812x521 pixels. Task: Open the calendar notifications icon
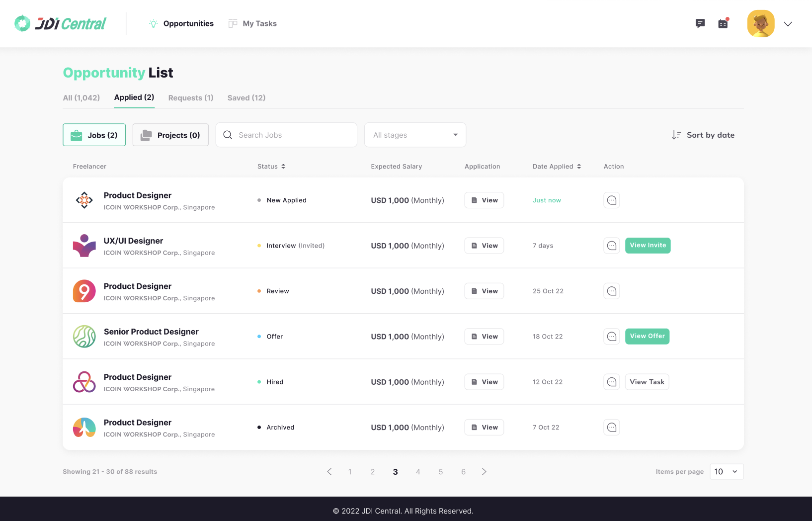tap(723, 23)
